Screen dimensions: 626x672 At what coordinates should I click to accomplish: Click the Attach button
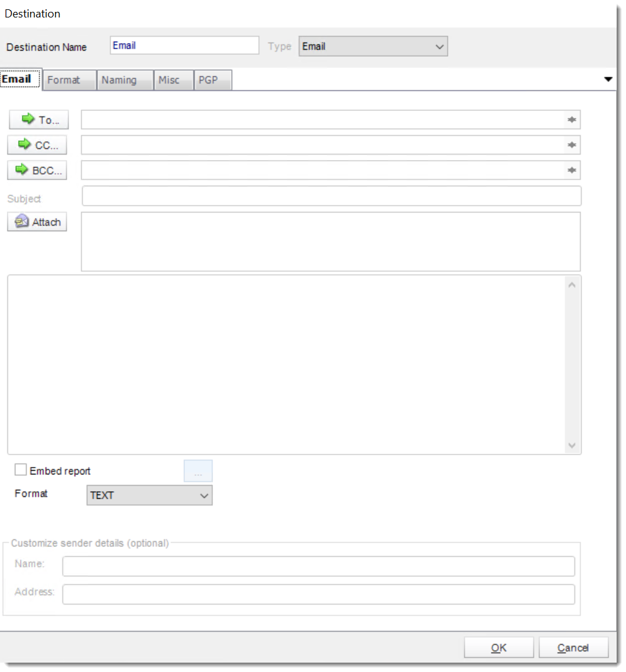tap(37, 221)
